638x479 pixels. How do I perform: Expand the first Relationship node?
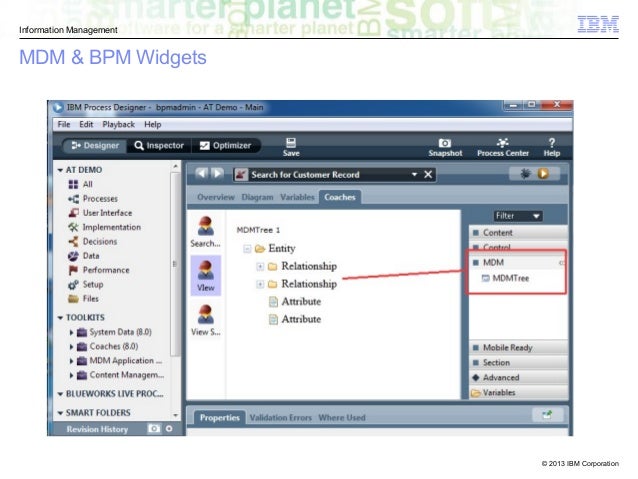coord(260,267)
